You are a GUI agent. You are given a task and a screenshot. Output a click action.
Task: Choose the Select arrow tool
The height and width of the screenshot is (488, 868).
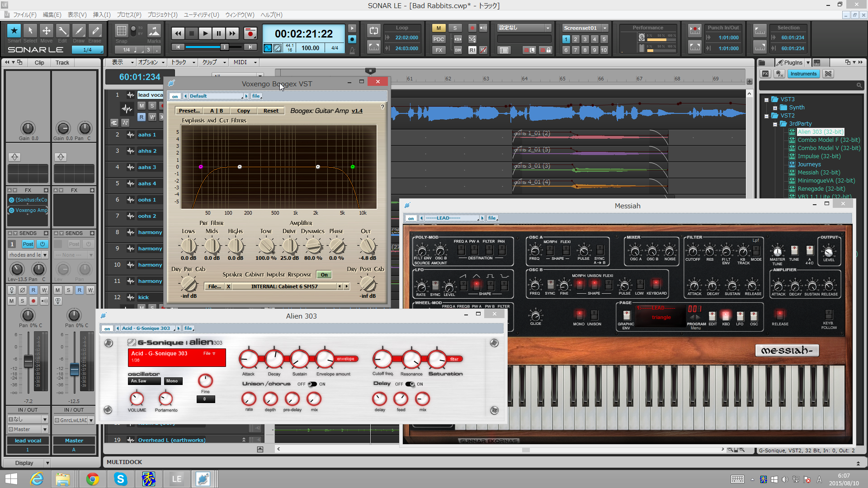(30, 31)
